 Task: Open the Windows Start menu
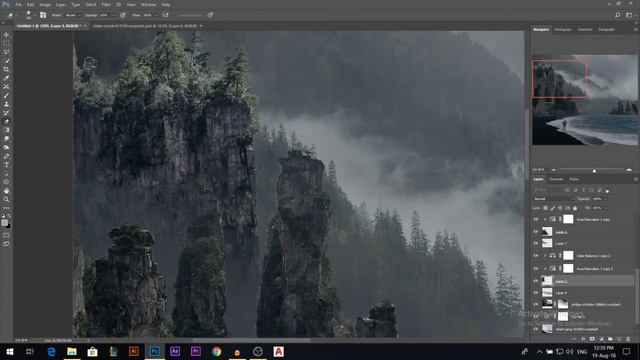(x=9, y=351)
